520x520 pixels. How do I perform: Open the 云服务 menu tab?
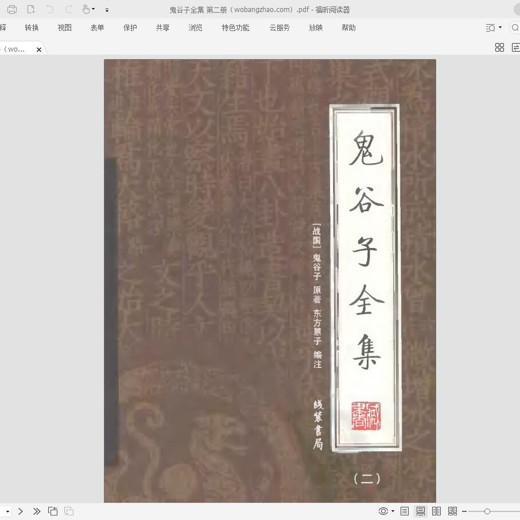pos(279,28)
